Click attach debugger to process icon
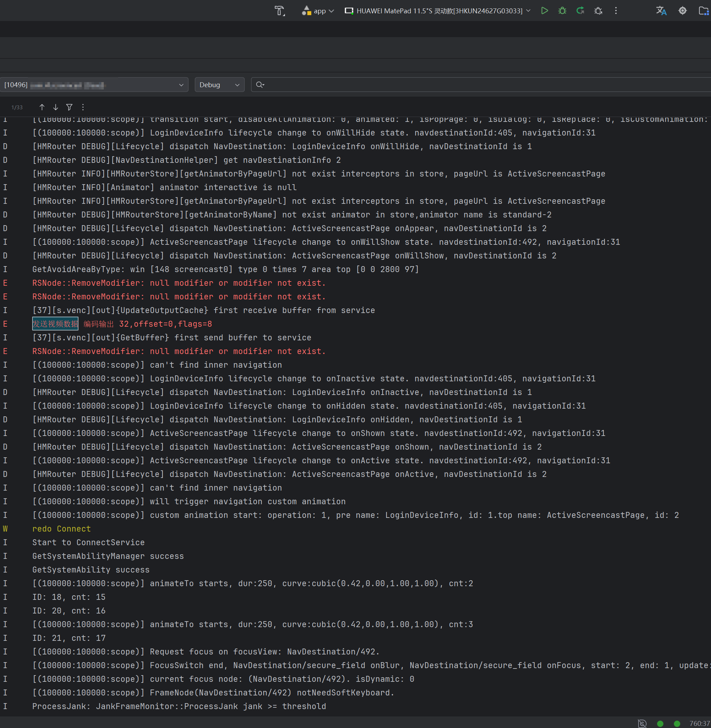The width and height of the screenshot is (711, 728). 598,11
